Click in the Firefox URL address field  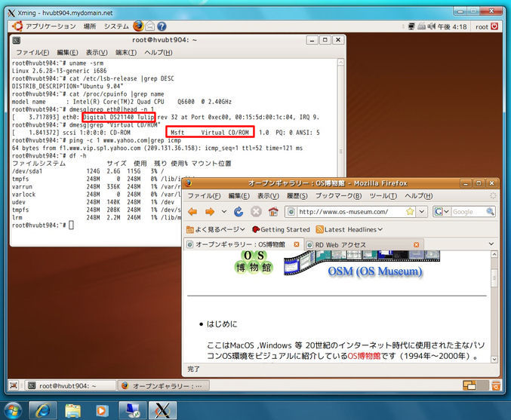[351, 212]
